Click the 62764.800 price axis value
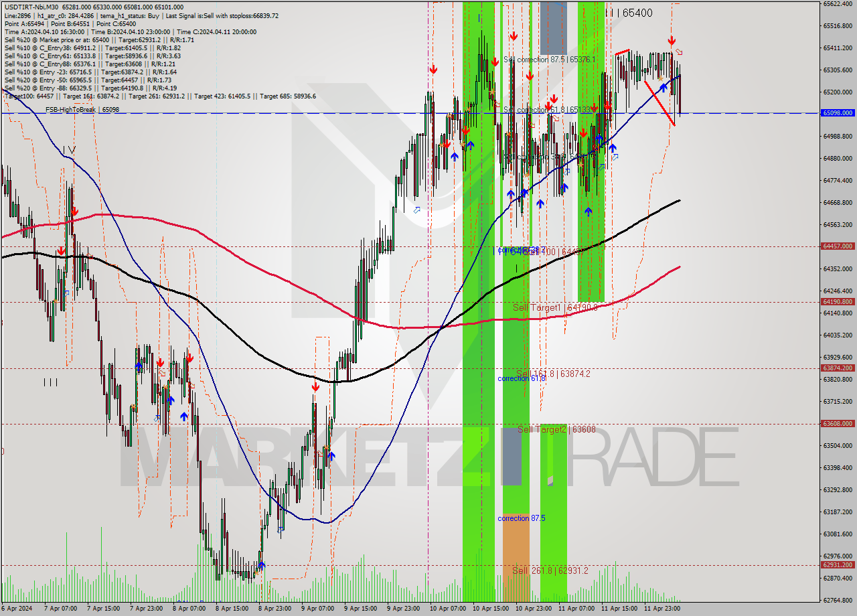This screenshot has width=857, height=616. [838, 600]
